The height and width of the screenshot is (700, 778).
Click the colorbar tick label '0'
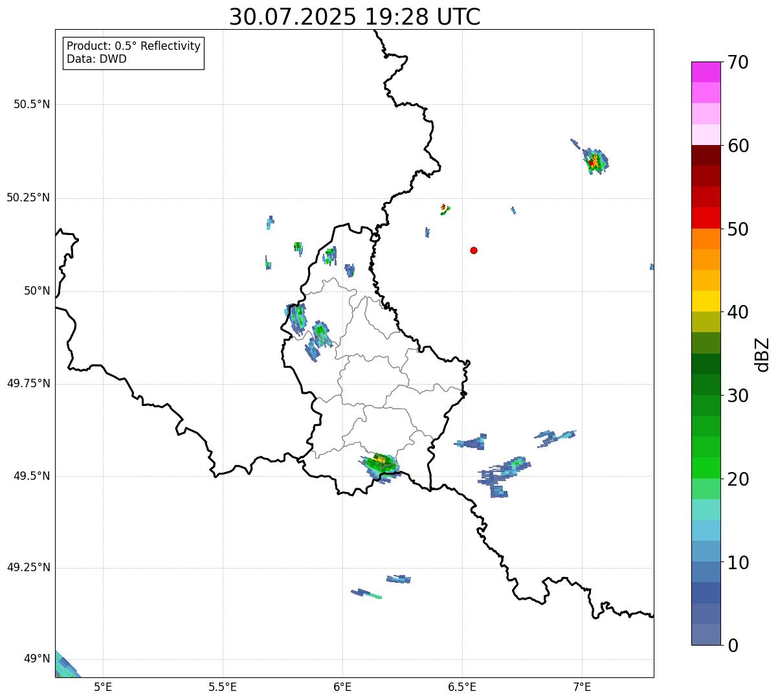732,646
